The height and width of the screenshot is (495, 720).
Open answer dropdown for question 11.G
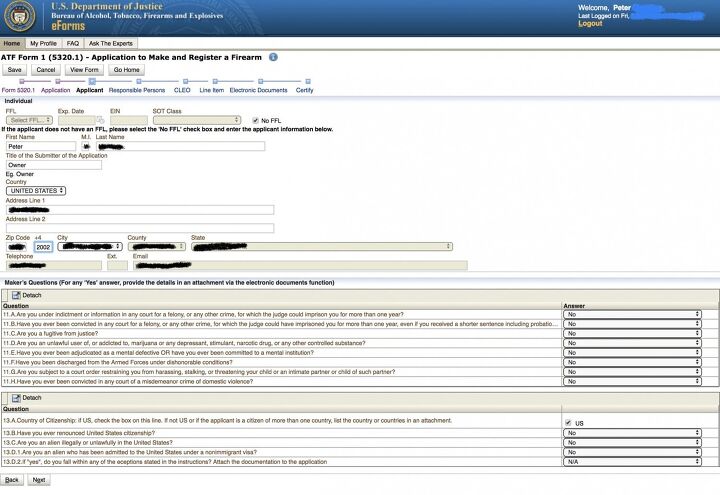coord(632,372)
